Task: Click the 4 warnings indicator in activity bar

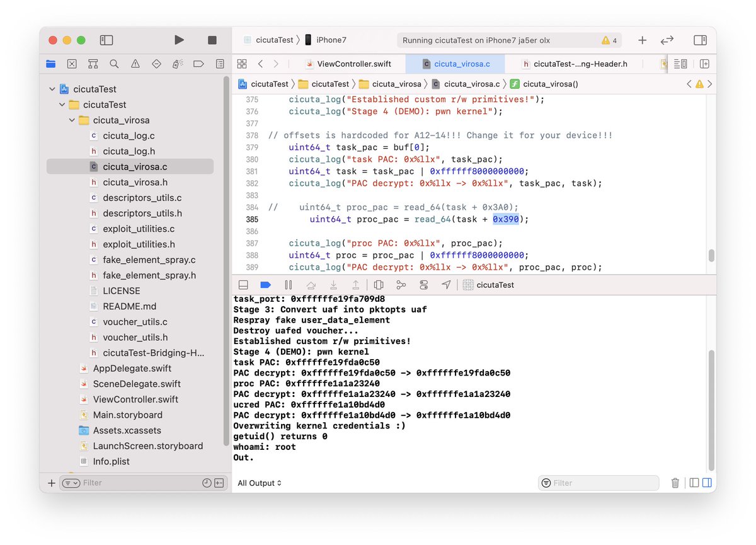Action: pos(609,40)
